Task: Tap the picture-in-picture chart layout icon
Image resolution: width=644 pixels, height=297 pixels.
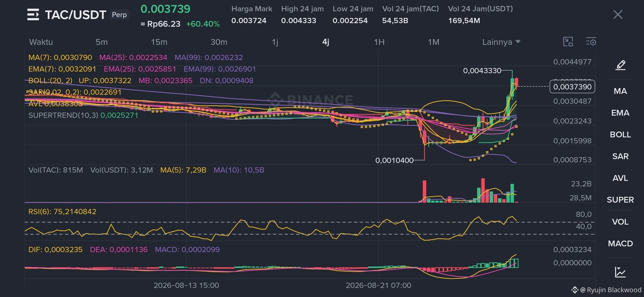Action: point(568,42)
